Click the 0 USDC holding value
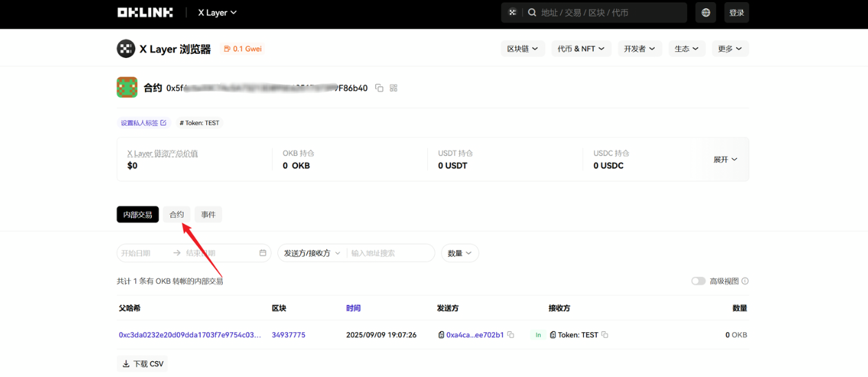Viewport: 868px width, 377px height. click(609, 166)
